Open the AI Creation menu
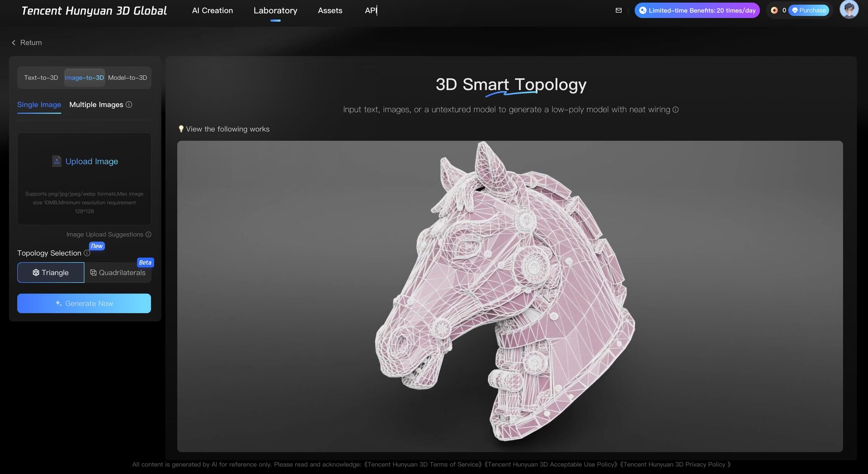868x474 pixels. (212, 10)
